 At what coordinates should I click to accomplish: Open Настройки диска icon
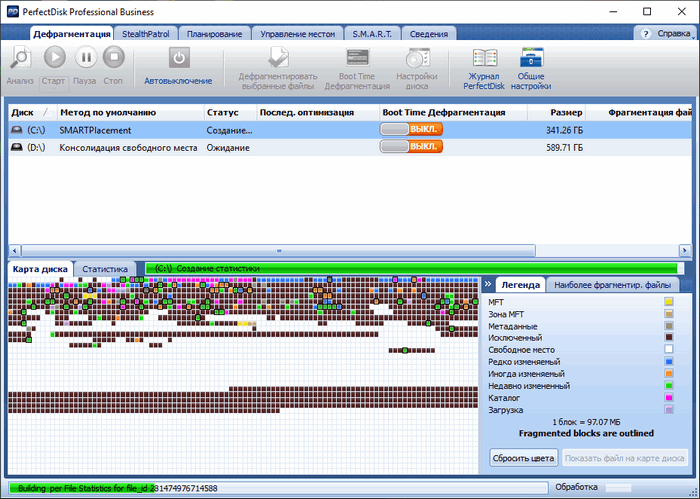click(x=417, y=58)
